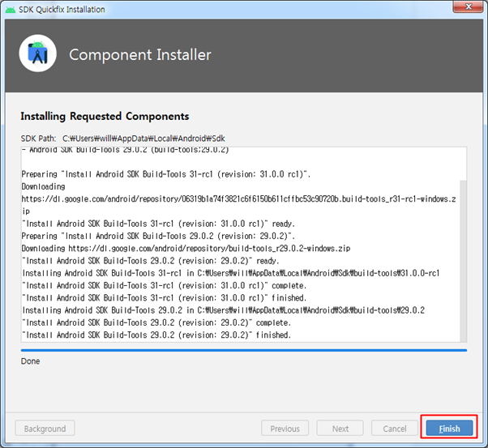Click the line 'Installing Android SDK Build-Tools 29.0.2 in C:'
Image resolution: width=488 pixels, height=448 pixels.
pos(223,310)
